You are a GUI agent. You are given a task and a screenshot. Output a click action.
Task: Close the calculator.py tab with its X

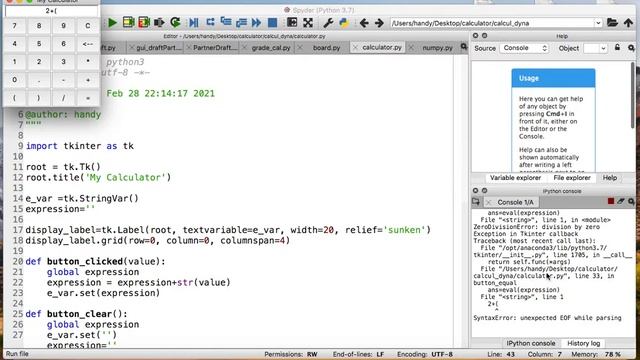(355, 48)
